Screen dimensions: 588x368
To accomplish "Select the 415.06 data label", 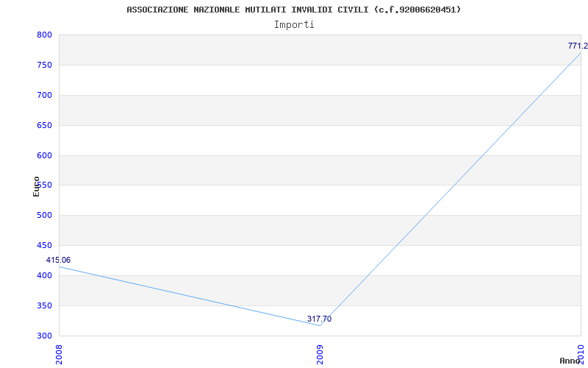I will coord(58,261).
